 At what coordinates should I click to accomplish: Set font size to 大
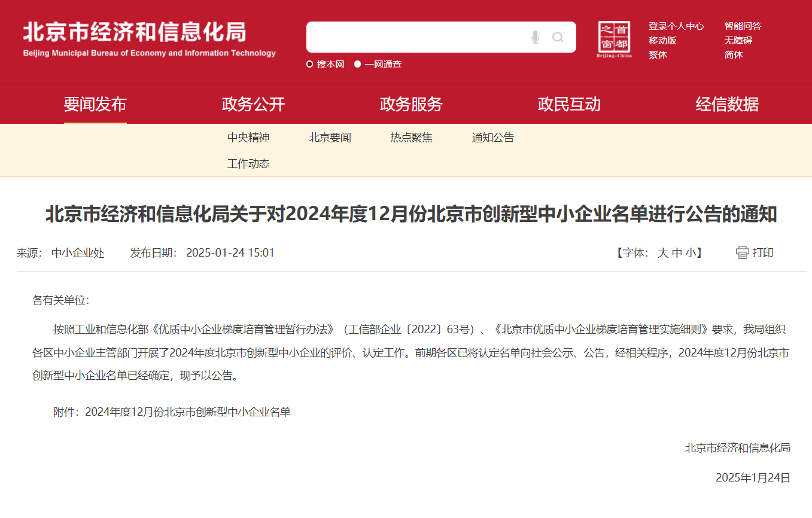(662, 253)
